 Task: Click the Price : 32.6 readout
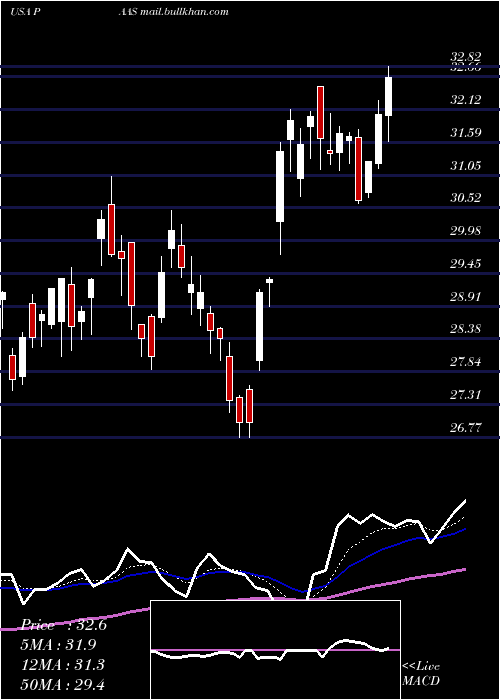click(63, 625)
